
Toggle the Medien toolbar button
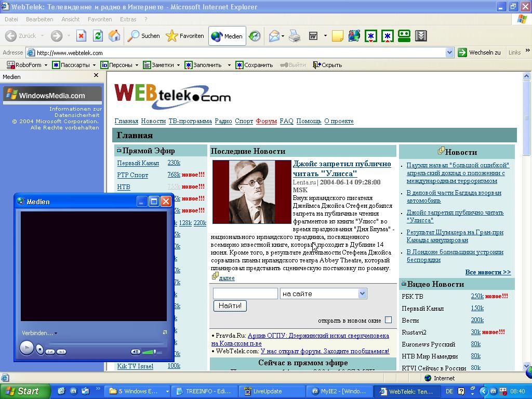tap(227, 36)
